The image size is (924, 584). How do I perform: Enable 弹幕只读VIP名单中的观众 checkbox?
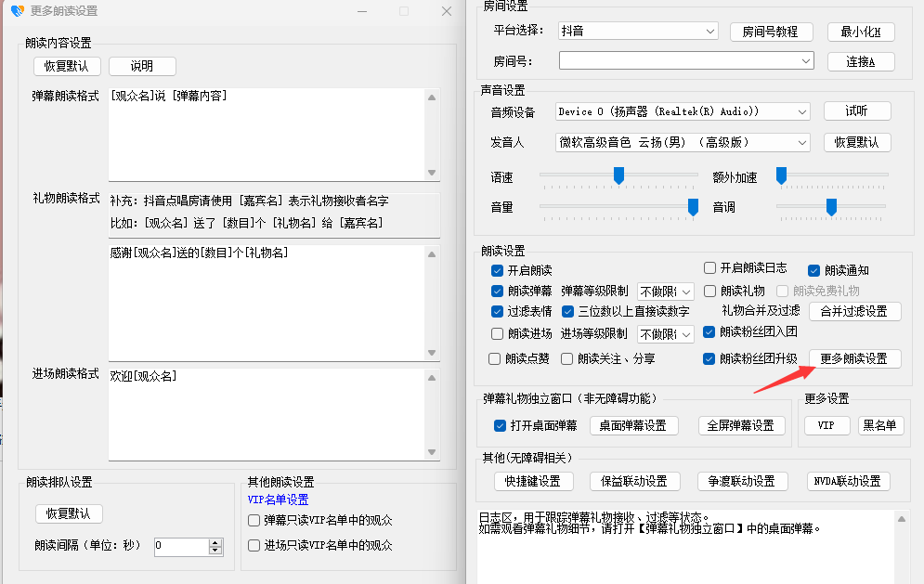(x=254, y=520)
